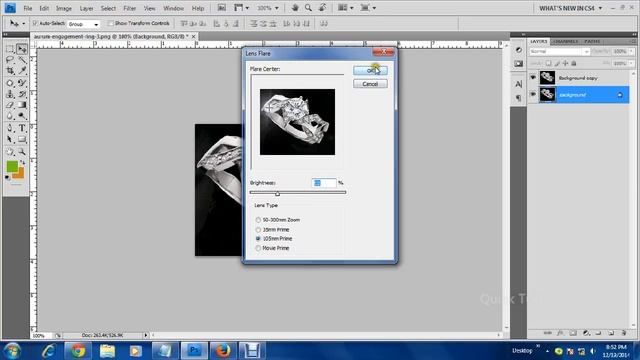Close the Lens Flare dialog
640x360 pixels.
click(383, 52)
